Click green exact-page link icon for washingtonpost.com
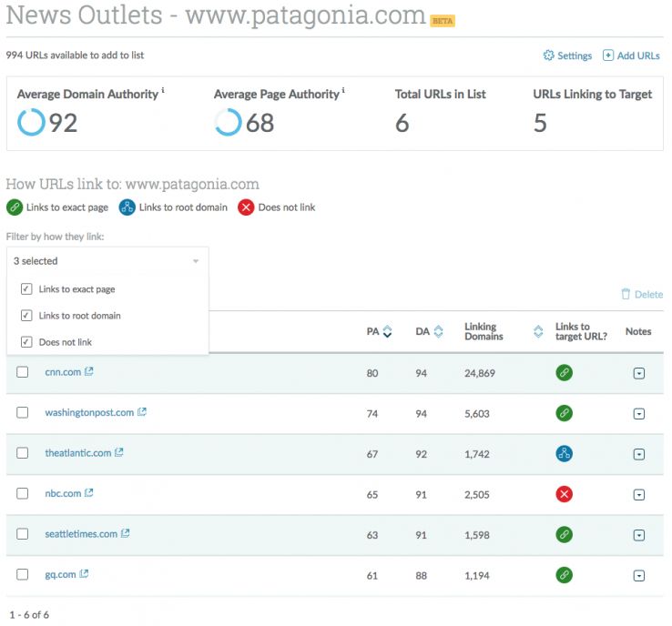 [x=564, y=413]
